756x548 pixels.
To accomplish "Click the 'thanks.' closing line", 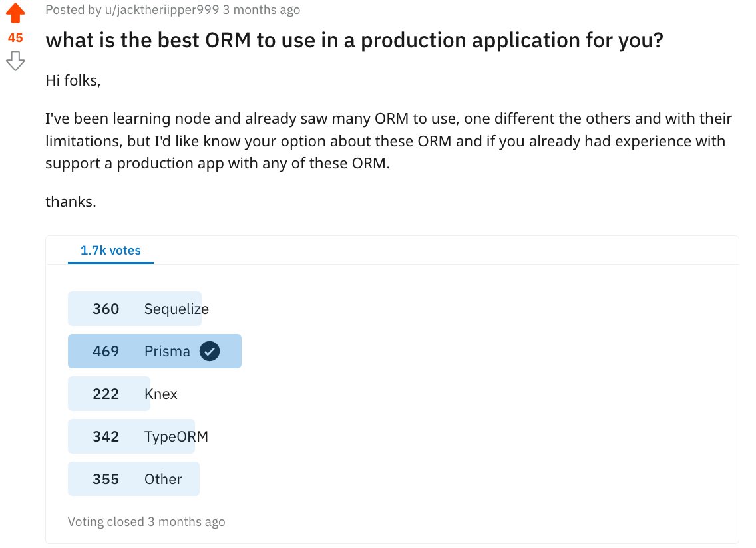I will tap(71, 202).
